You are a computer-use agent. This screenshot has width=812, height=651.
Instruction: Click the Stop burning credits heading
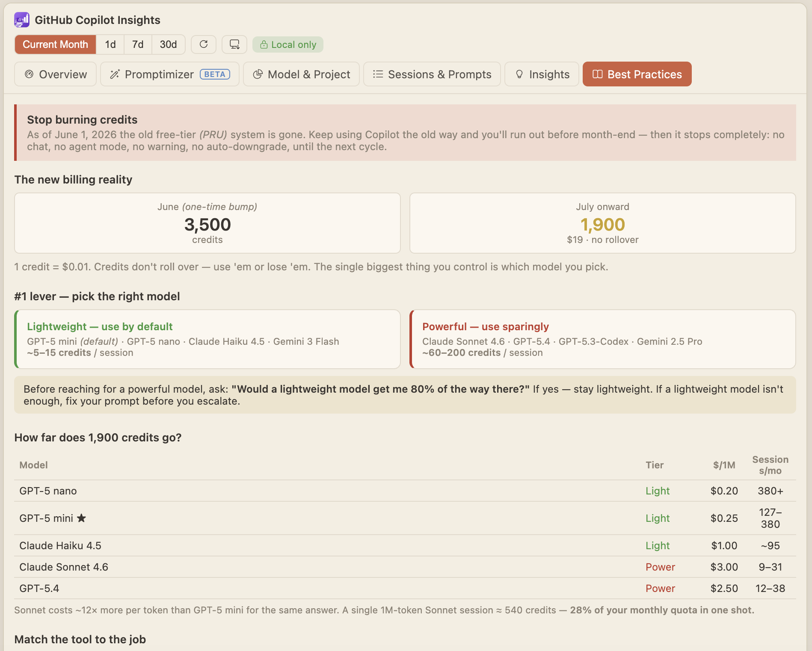click(82, 119)
